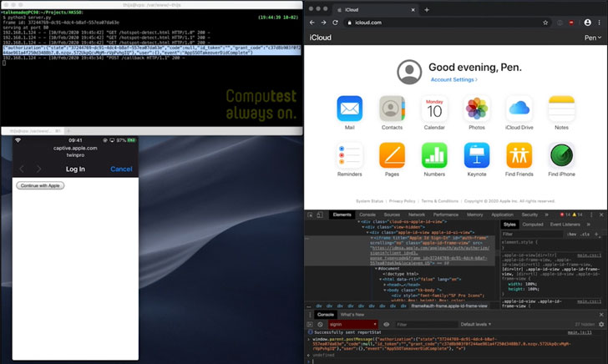Switch to the Network tab in DevTools

tap(416, 215)
